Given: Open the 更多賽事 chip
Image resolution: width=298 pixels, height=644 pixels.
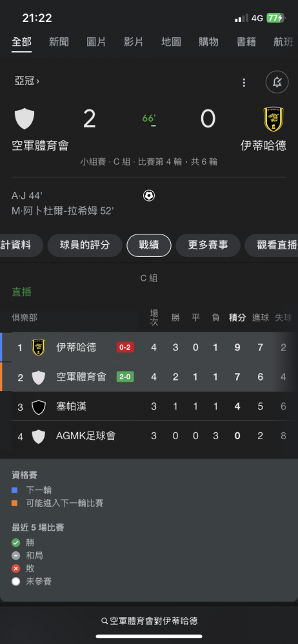Looking at the screenshot, I should coord(208,245).
